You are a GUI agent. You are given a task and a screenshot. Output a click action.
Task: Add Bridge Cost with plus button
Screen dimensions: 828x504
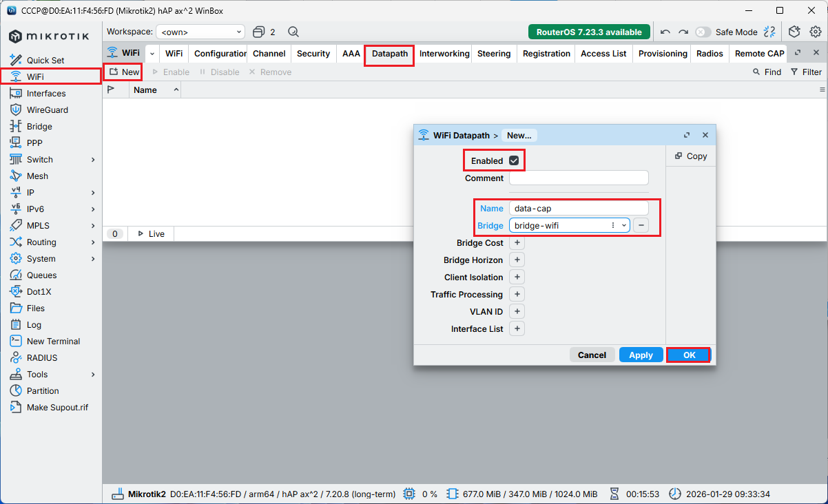click(x=517, y=243)
